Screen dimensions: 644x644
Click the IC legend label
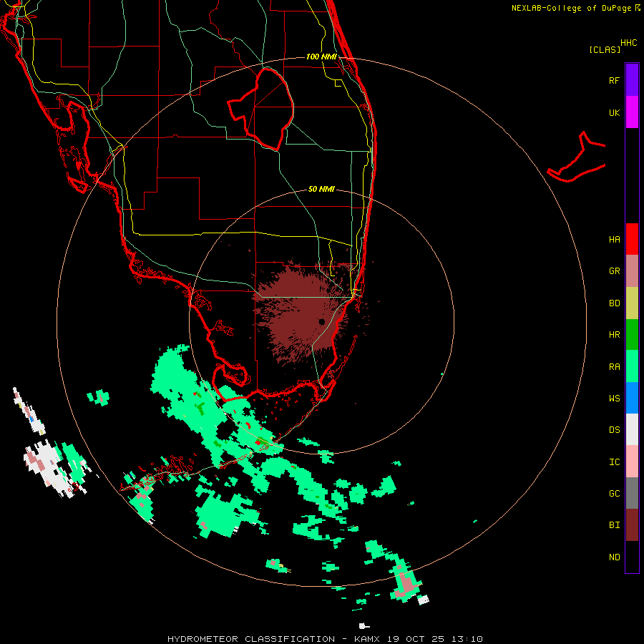pyautogui.click(x=614, y=462)
